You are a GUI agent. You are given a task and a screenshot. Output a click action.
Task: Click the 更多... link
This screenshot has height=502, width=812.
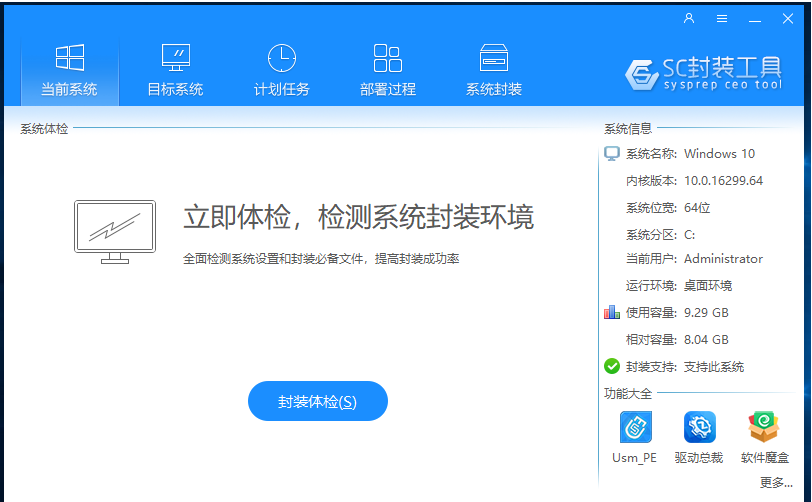coord(776,482)
